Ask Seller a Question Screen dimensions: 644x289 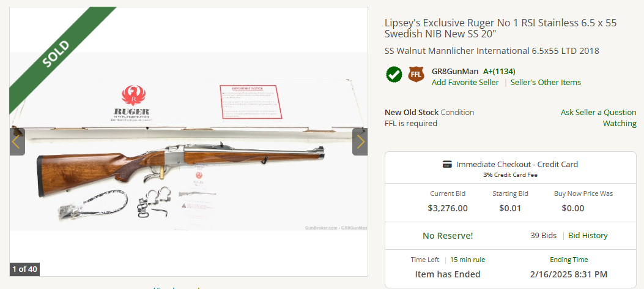(x=598, y=112)
